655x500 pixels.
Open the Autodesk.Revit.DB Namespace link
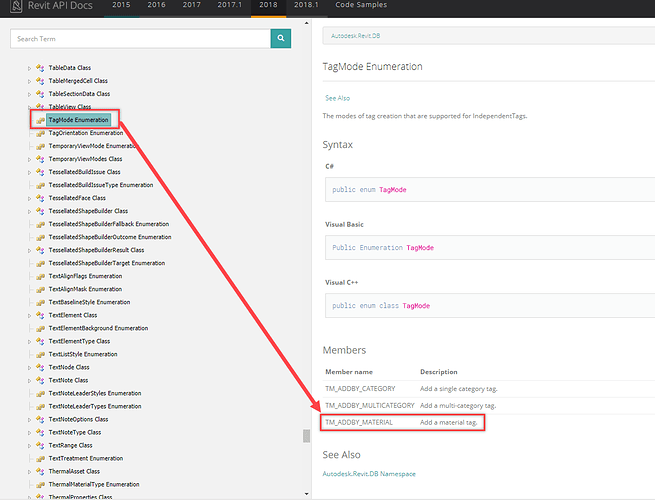click(369, 474)
